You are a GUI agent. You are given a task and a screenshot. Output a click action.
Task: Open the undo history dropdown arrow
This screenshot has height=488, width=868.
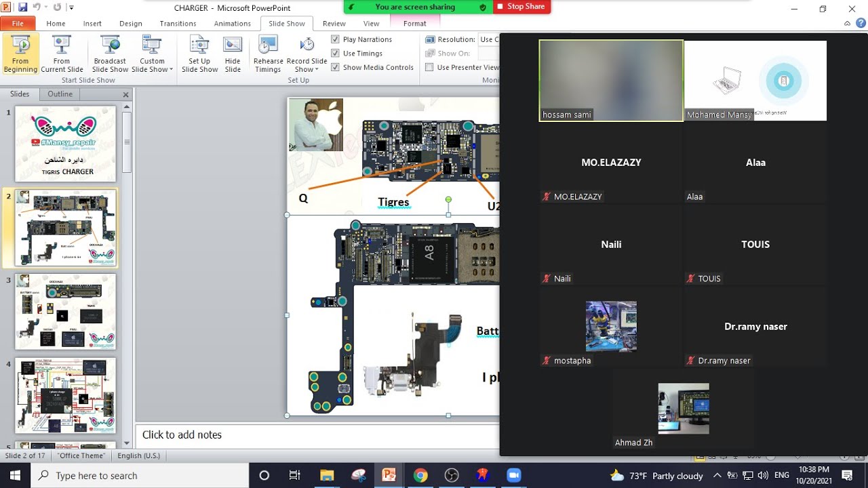tap(46, 7)
